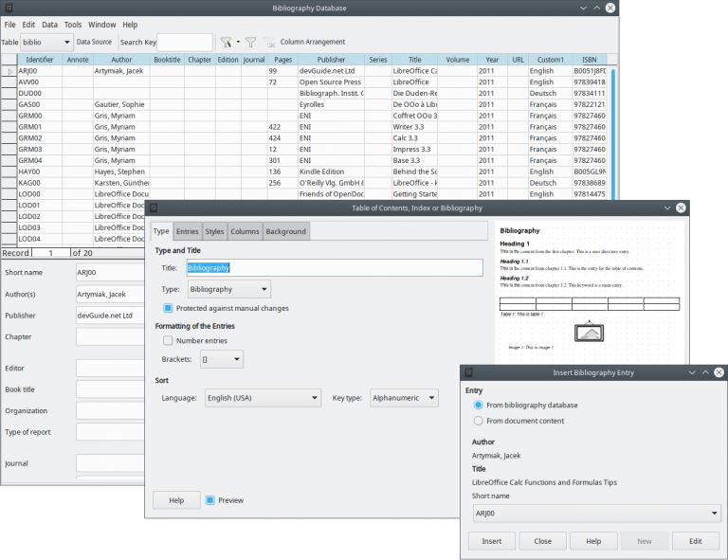
Task: Toggle Protected against manual changes checkbox
Action: pyautogui.click(x=168, y=308)
